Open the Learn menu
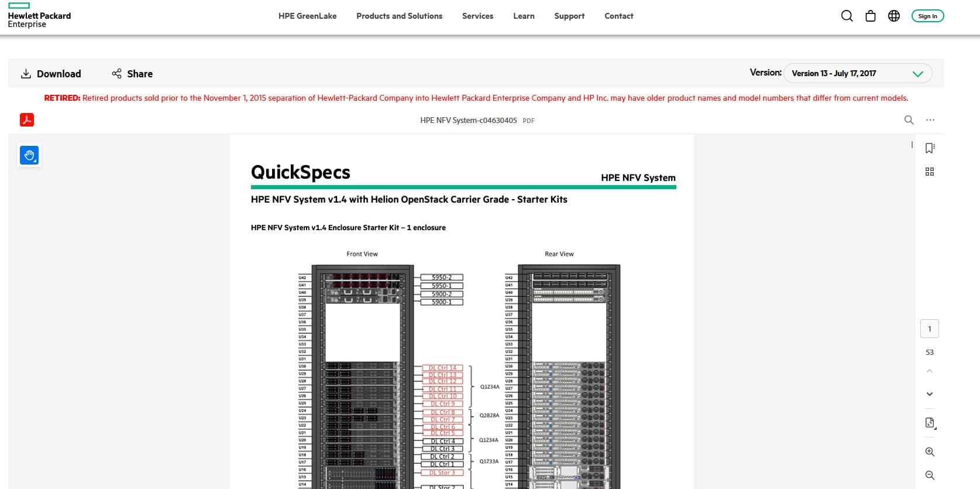Viewport: 980px width, 489px height. point(524,16)
